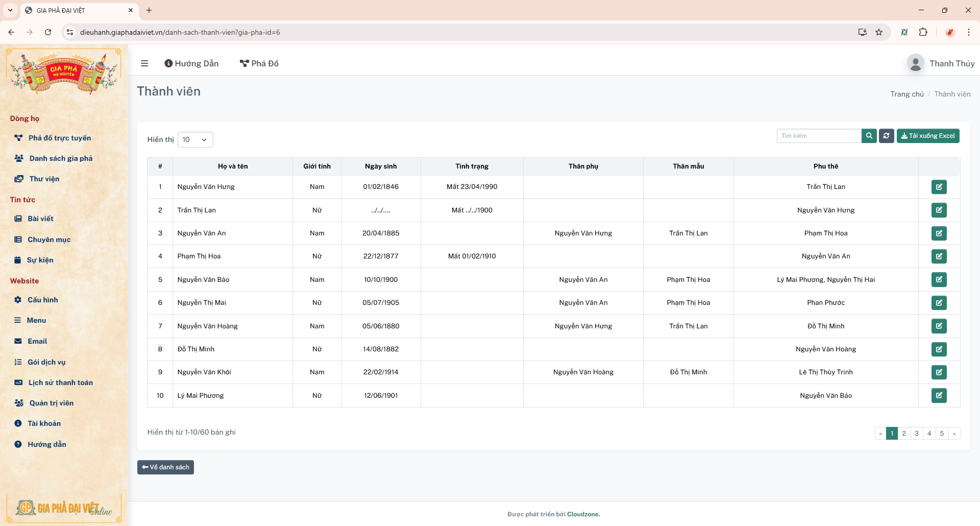Click edit icon for Lý Mai Phương
The image size is (980, 526).
[939, 396]
